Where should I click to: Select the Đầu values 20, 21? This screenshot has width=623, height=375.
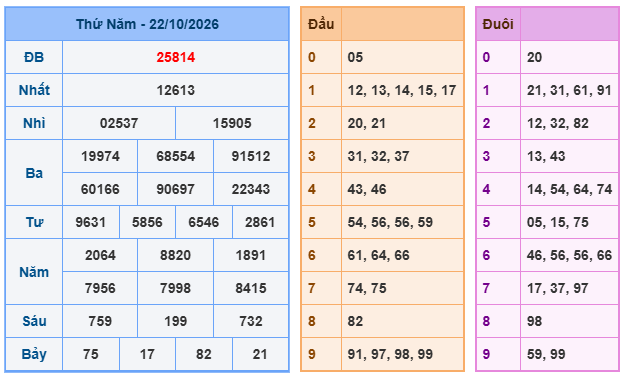367,123
